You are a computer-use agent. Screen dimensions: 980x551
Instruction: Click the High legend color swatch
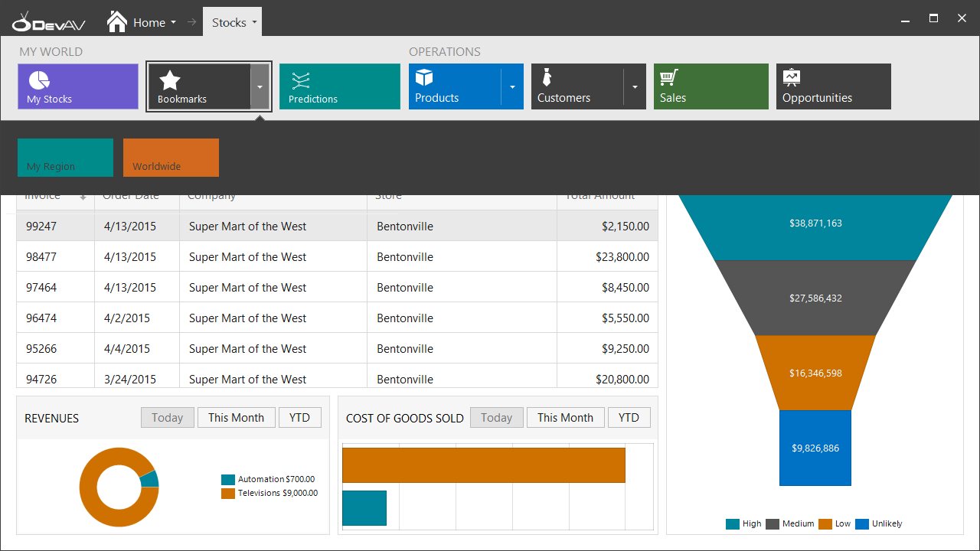point(733,524)
